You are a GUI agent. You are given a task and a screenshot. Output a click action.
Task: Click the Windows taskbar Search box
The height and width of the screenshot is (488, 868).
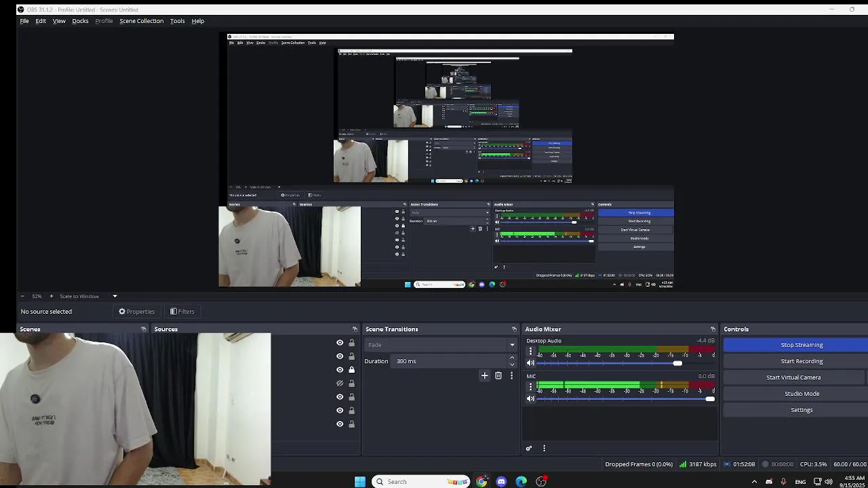(x=420, y=481)
